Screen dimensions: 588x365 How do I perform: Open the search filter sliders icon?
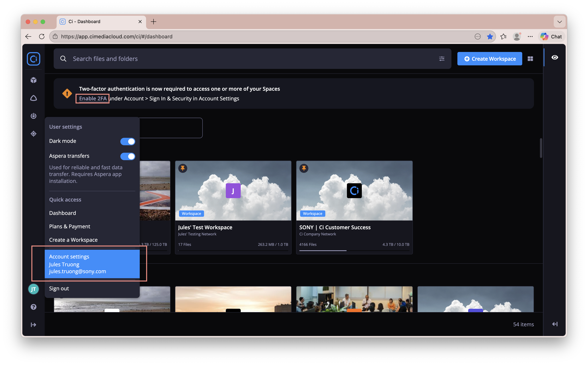[441, 59]
